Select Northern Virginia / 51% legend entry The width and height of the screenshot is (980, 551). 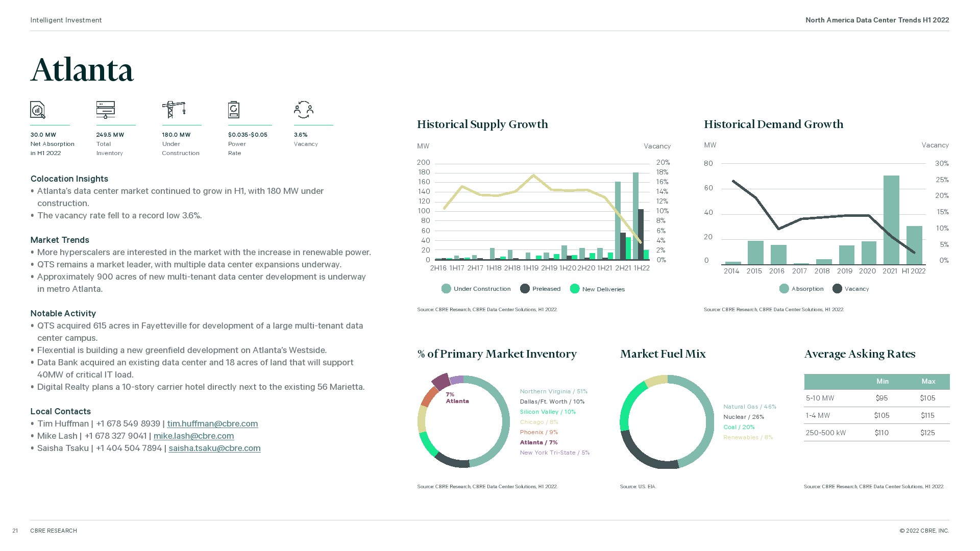(x=553, y=391)
